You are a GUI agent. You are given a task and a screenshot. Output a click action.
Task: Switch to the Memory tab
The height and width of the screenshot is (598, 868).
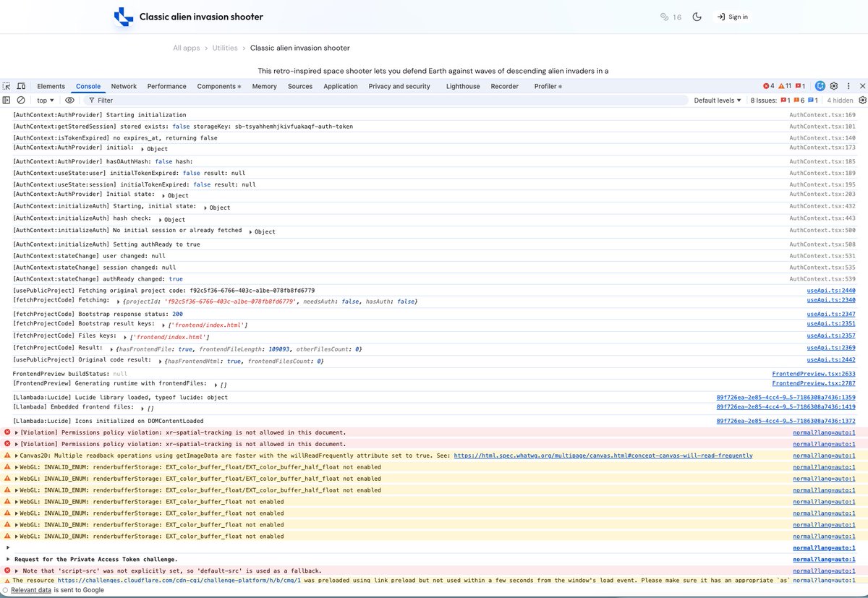tap(264, 86)
